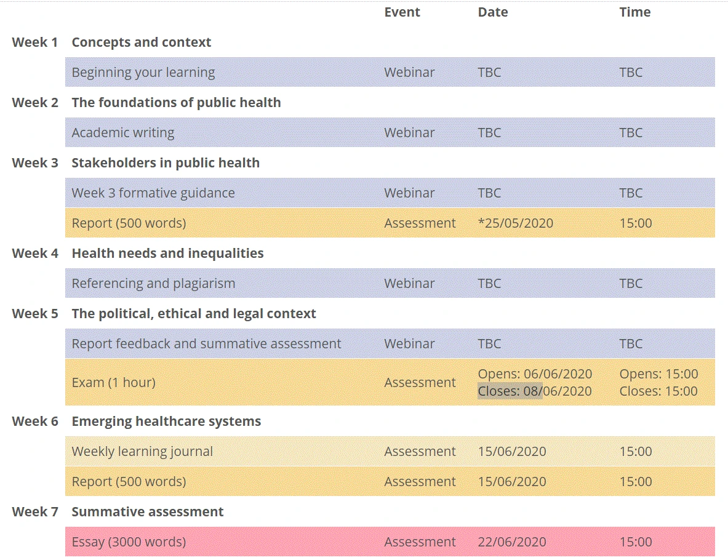Screen dimensions: 728x560
Task: Open the Weekly learning journal assessment
Action: [x=142, y=452]
